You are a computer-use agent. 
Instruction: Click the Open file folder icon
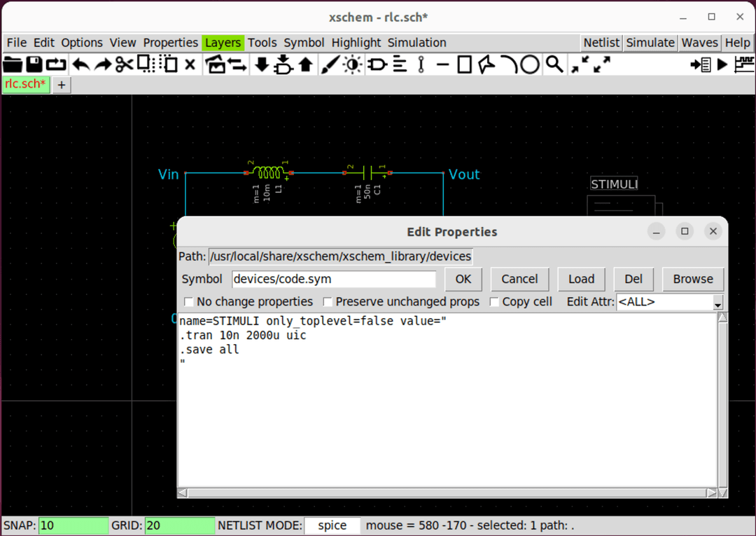pyautogui.click(x=13, y=65)
